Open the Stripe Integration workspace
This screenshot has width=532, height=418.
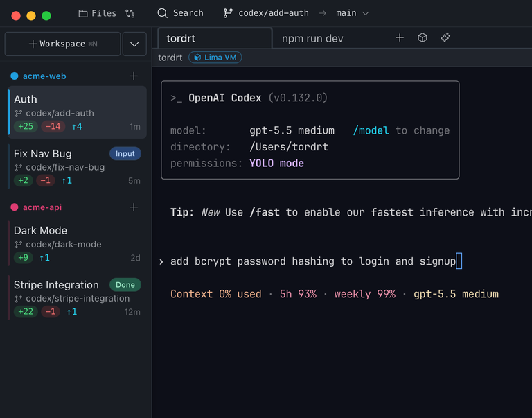tap(77, 298)
